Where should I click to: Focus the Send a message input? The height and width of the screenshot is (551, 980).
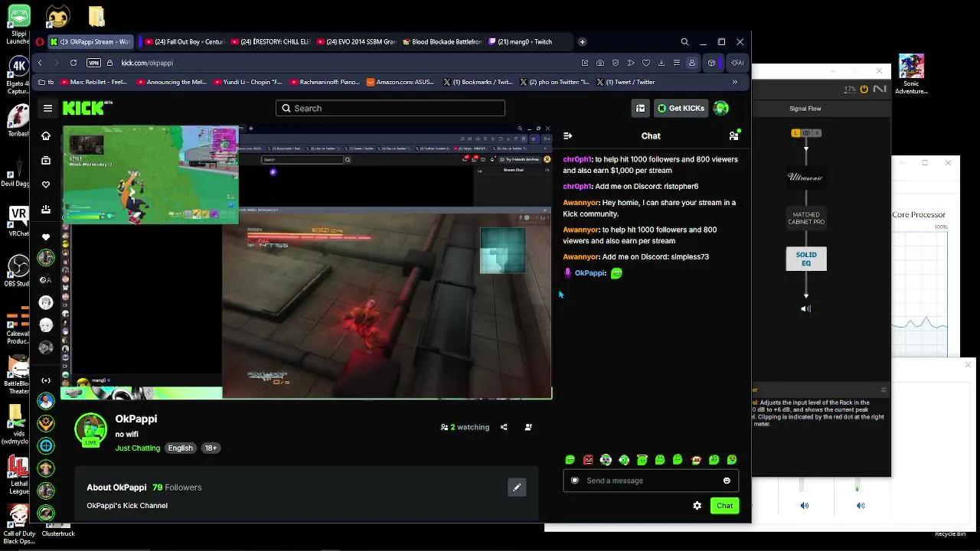coord(650,481)
